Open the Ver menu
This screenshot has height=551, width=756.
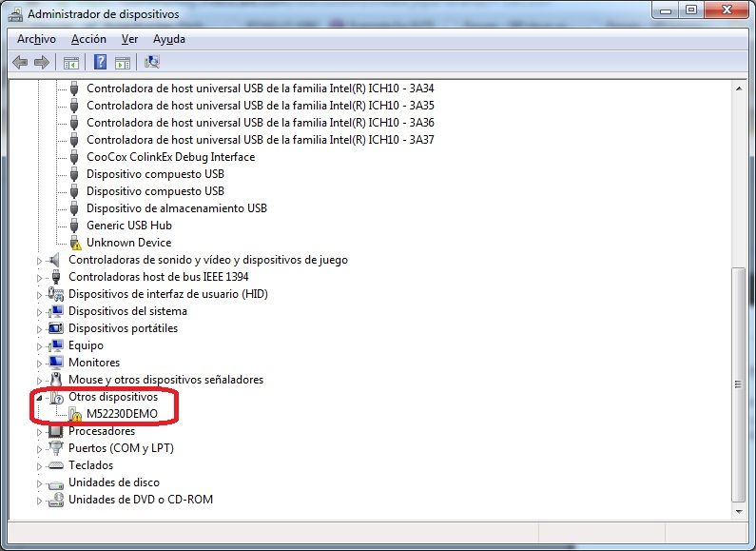pyautogui.click(x=129, y=39)
